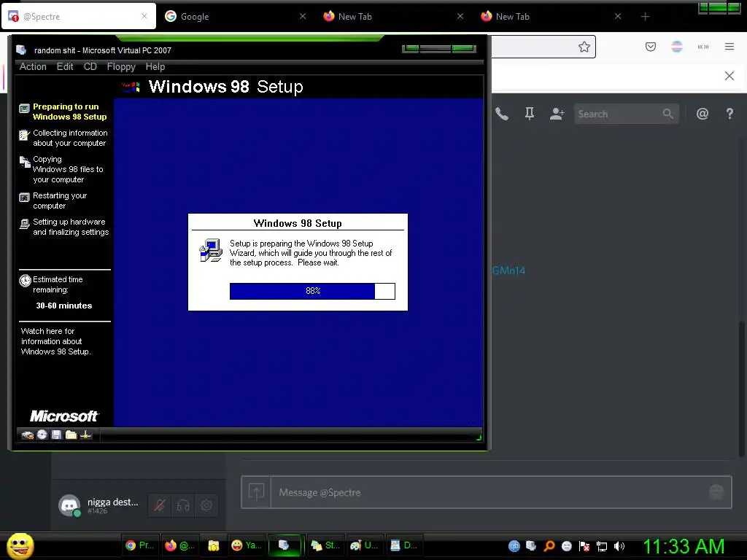Add friends to the DM
This screenshot has height=560, width=747.
[557, 114]
